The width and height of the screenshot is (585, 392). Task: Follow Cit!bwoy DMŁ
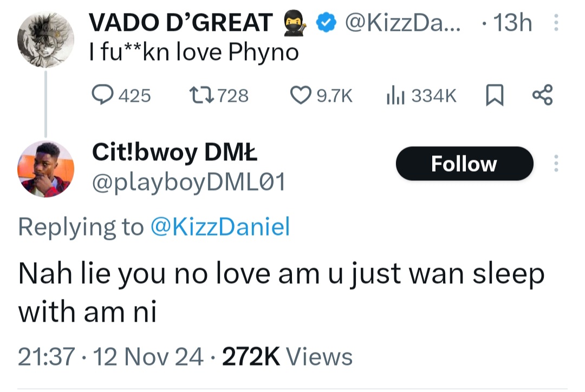click(x=464, y=164)
